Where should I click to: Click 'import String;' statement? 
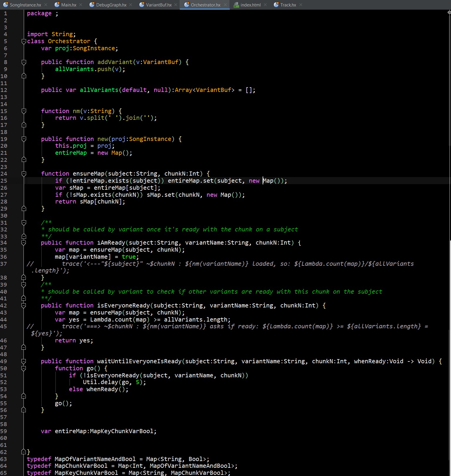click(x=51, y=34)
